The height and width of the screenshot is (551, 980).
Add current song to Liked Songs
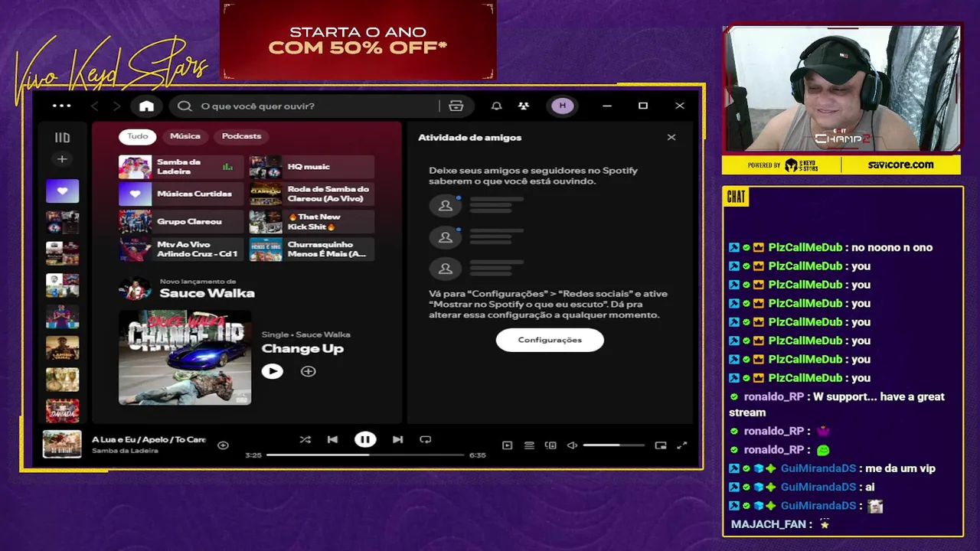point(223,445)
